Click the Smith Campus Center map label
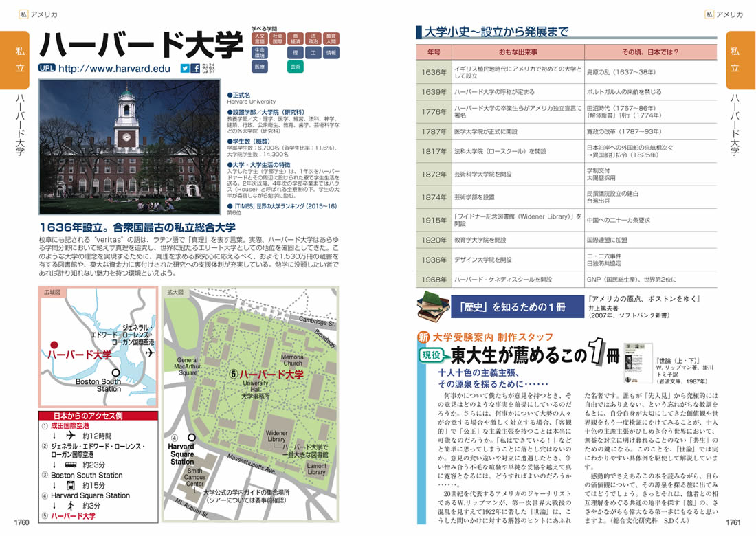This screenshot has height=536, width=756. tap(194, 477)
